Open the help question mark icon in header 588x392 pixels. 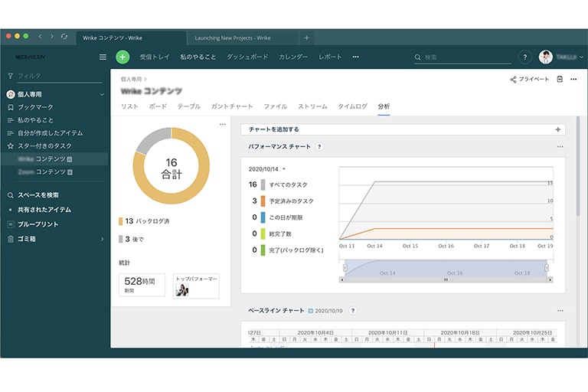525,57
